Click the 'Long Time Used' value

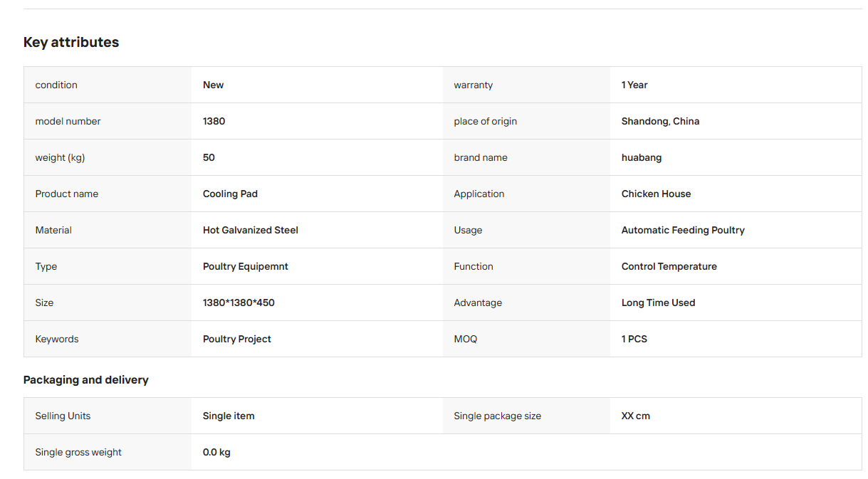tap(658, 302)
